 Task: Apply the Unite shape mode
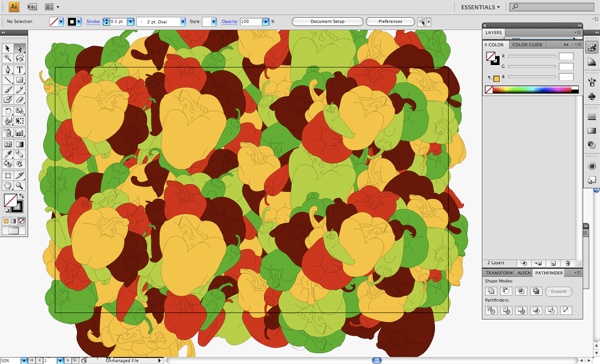coord(491,291)
